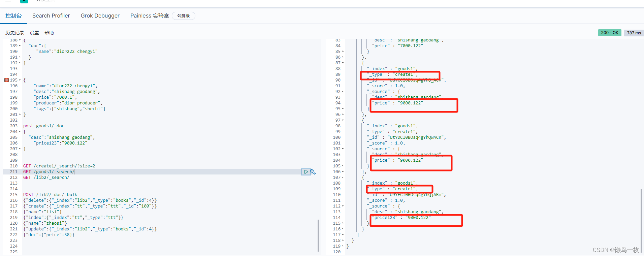Collapse the request body at line 204
Image resolution: width=644 pixels, height=256 pixels.
pos(20,132)
